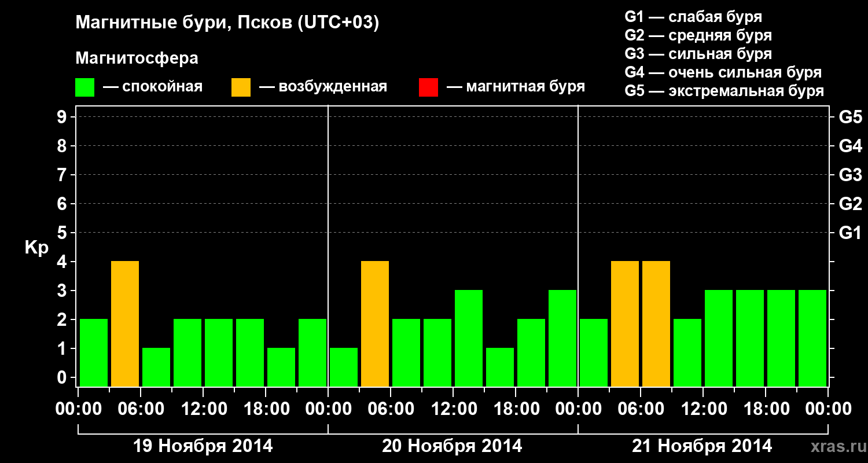This screenshot has width=868, height=463.
Task: Click the 12:00–15:00 Kp 3 bar on 20 Ноября
Action: pos(469,338)
